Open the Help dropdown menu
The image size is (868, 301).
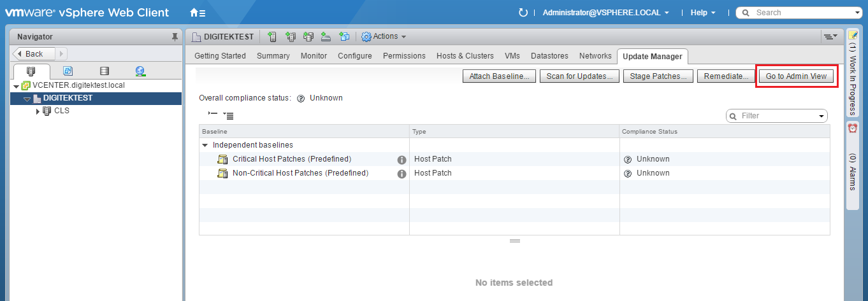tap(703, 13)
